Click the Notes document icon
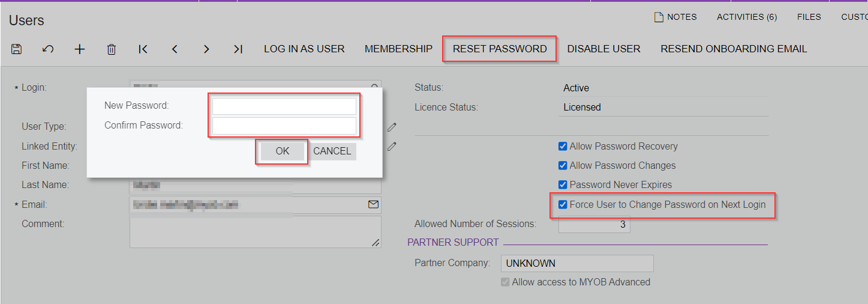868x304 pixels. (659, 17)
